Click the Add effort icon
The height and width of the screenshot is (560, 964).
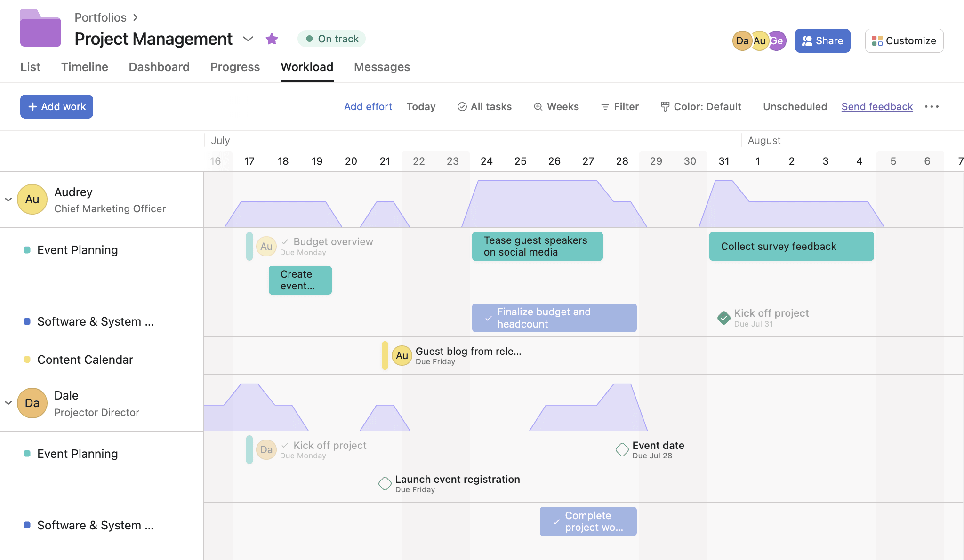[367, 106]
